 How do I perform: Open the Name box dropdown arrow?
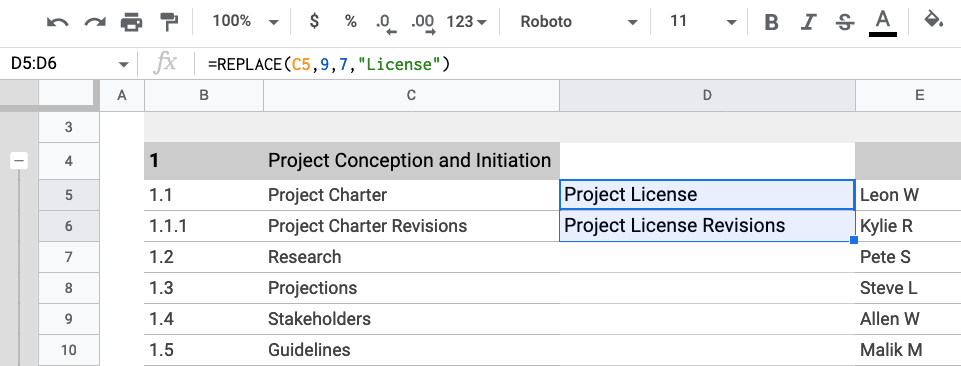[x=124, y=64]
